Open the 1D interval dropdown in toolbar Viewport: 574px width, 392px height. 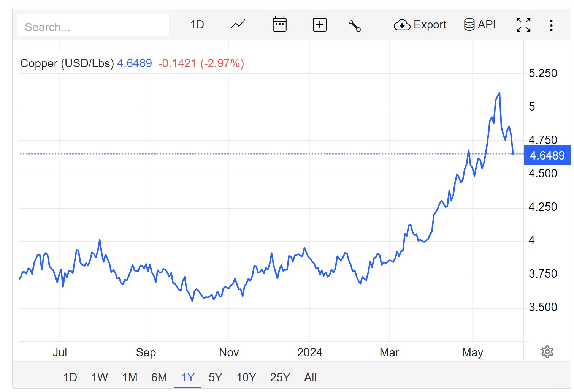tap(197, 25)
